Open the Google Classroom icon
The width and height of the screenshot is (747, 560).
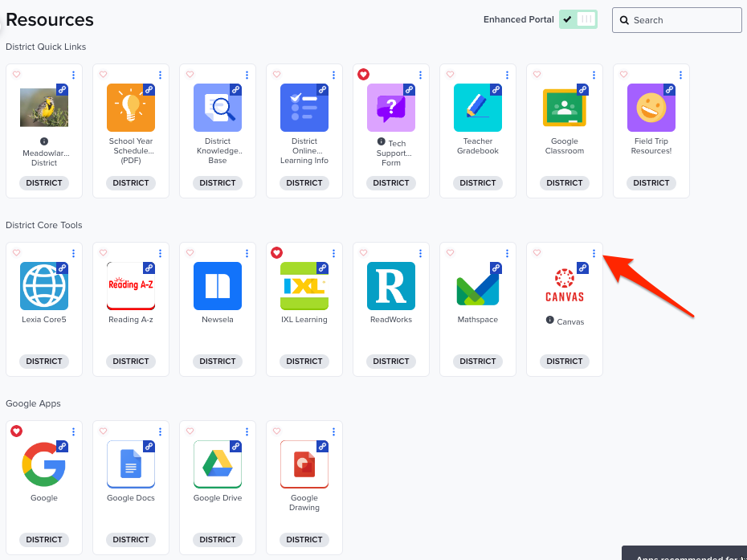coord(564,108)
